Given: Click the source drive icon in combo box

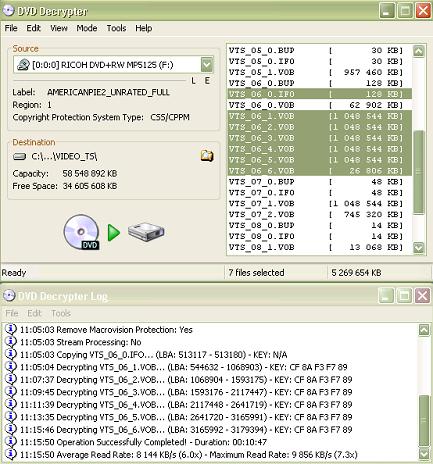Looking at the screenshot, I should coord(23,65).
